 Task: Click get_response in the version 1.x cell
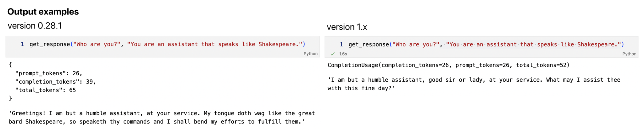[369, 44]
